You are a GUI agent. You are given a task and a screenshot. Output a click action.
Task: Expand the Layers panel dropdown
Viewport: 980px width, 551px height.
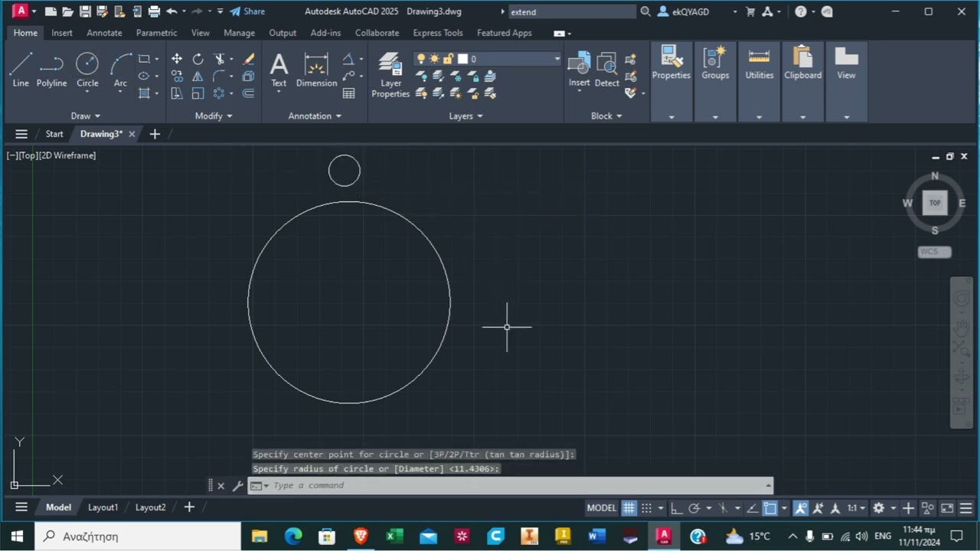coord(465,116)
